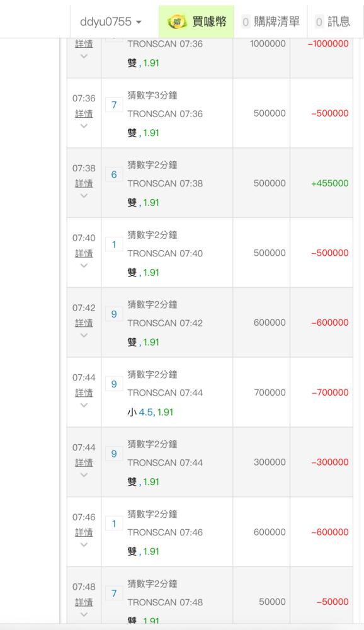This screenshot has width=364, height=630.
Task: Open 詳情 link for the 07:46 bet
Action: pos(84,532)
